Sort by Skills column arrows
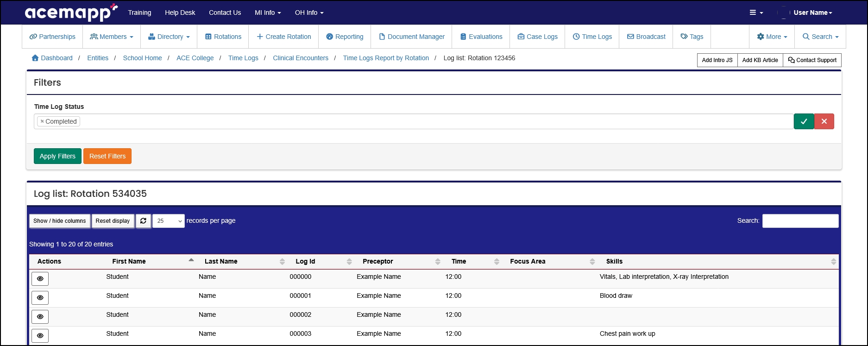 point(834,262)
